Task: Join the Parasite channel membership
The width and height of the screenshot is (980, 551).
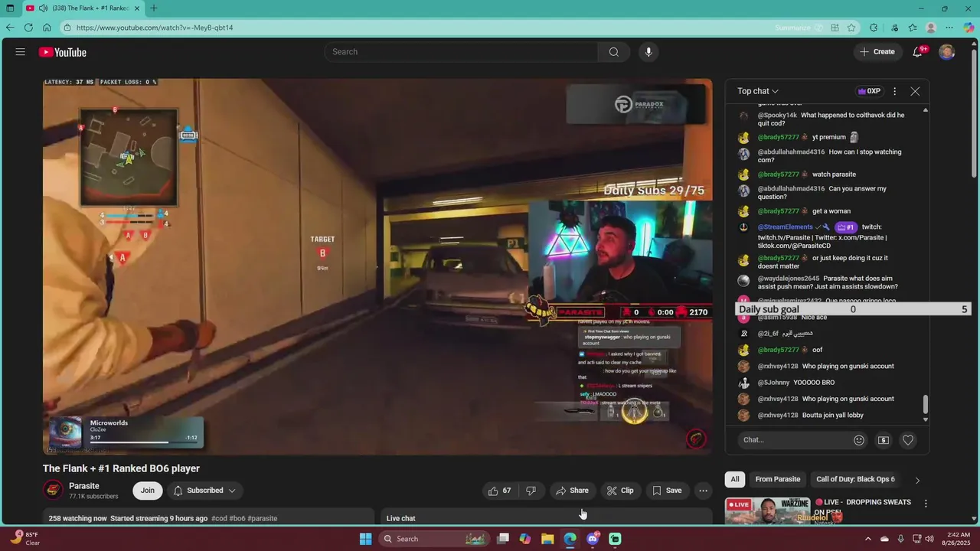Action: 147,491
